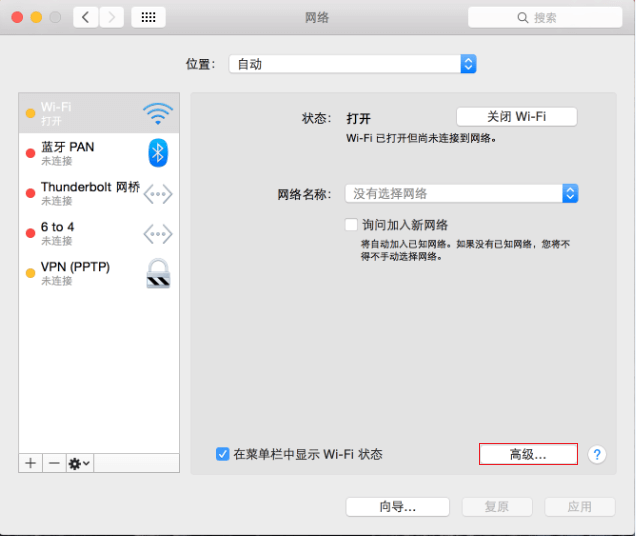Select the Wi-Fi signal icon in sidebar
636x536 pixels.
pyautogui.click(x=158, y=114)
